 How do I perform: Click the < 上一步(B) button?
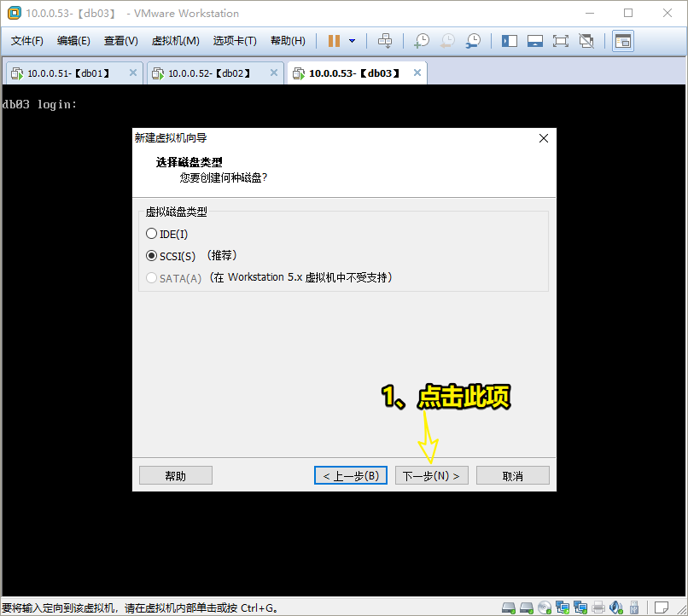pos(351,475)
